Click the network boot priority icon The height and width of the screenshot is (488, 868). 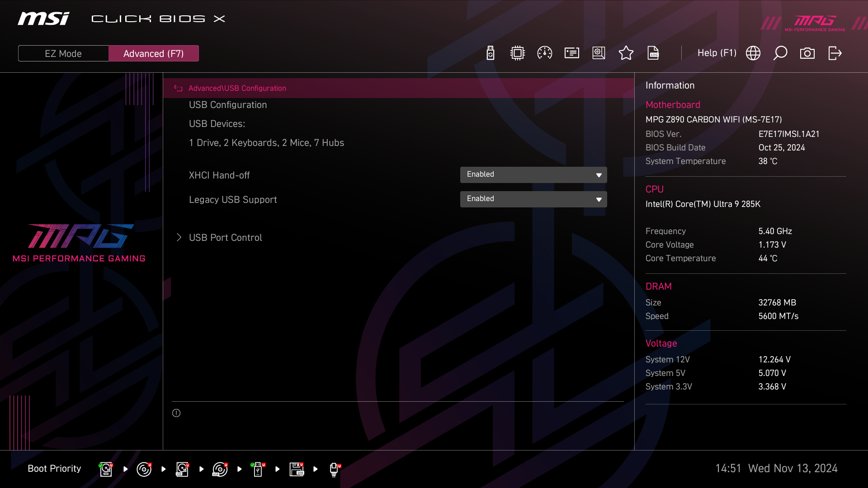click(x=334, y=469)
